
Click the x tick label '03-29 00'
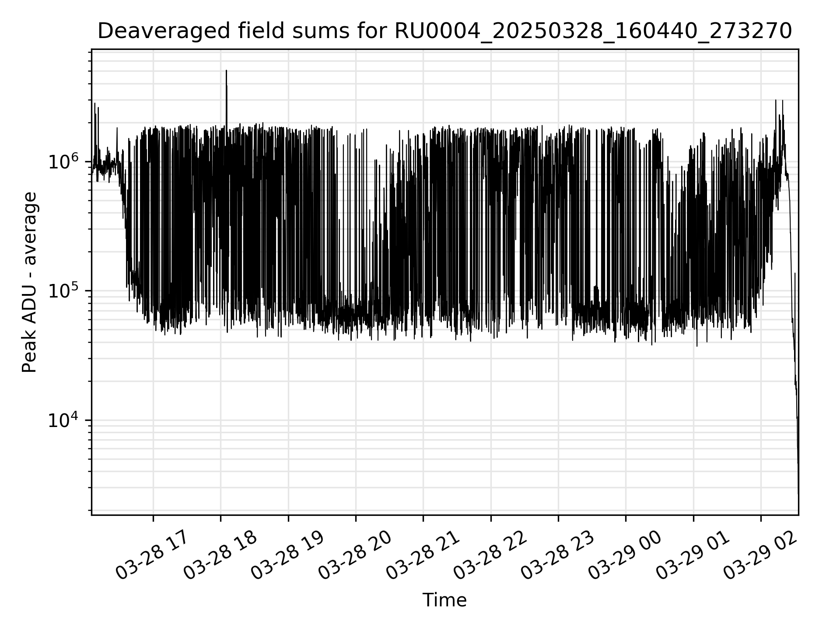[x=624, y=555]
